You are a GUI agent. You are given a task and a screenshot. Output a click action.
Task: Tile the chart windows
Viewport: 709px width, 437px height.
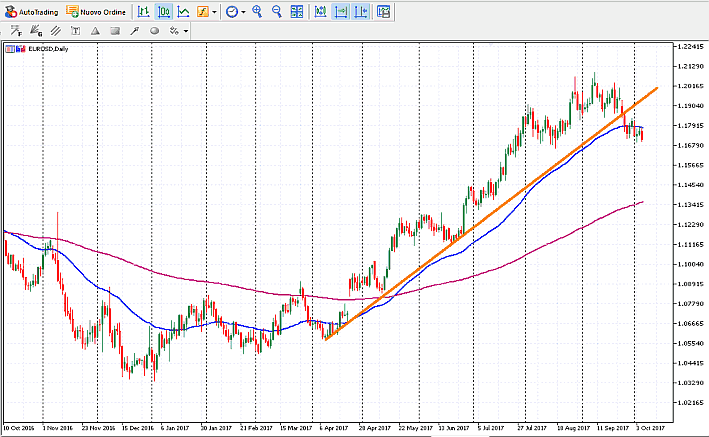coord(297,12)
